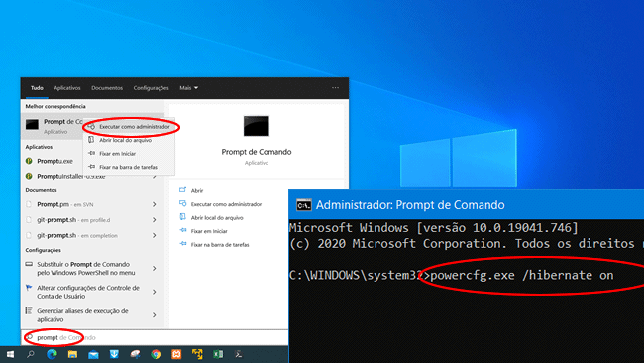Click the Controle de Conta flag icon

pos(29,288)
